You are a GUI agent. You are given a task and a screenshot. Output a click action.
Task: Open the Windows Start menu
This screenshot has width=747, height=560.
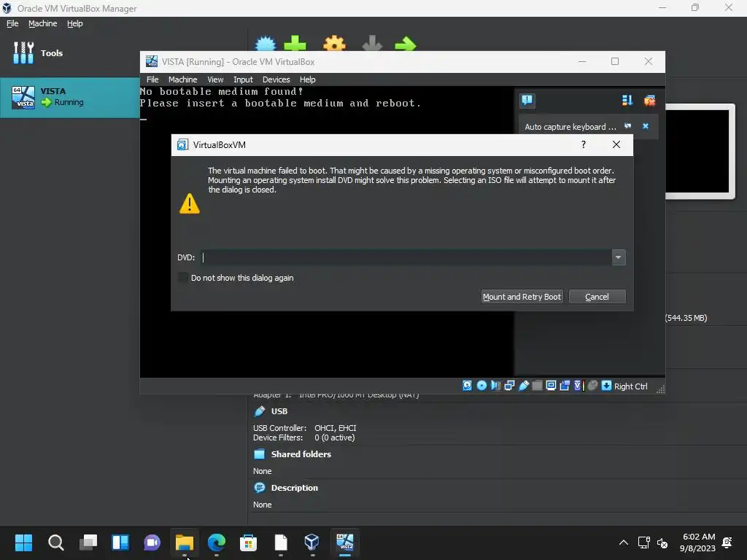pyautogui.click(x=23, y=542)
